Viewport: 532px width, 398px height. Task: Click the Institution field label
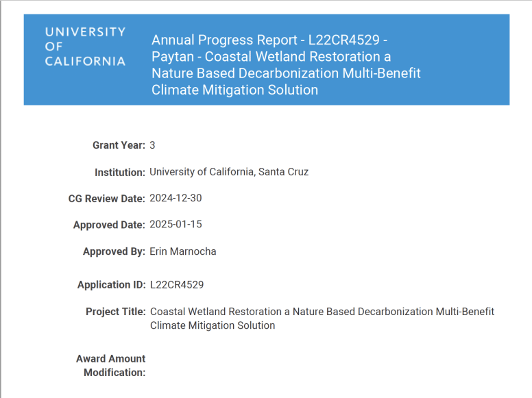click(x=119, y=172)
